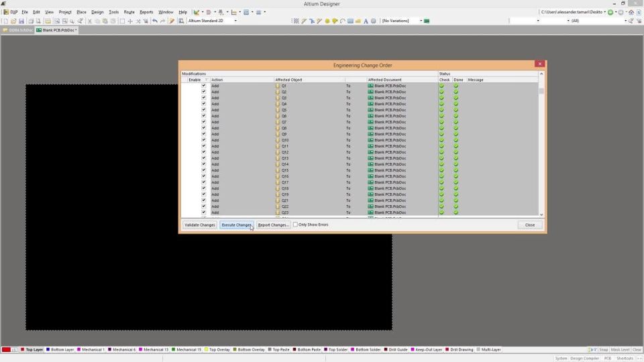The height and width of the screenshot is (362, 644).
Task: Click the Save document toolbar icon
Action: (21, 21)
